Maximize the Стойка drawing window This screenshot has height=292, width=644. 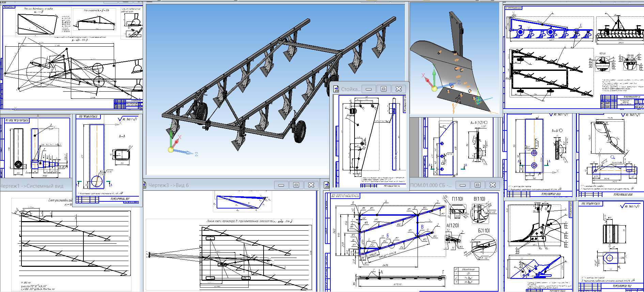coord(383,89)
